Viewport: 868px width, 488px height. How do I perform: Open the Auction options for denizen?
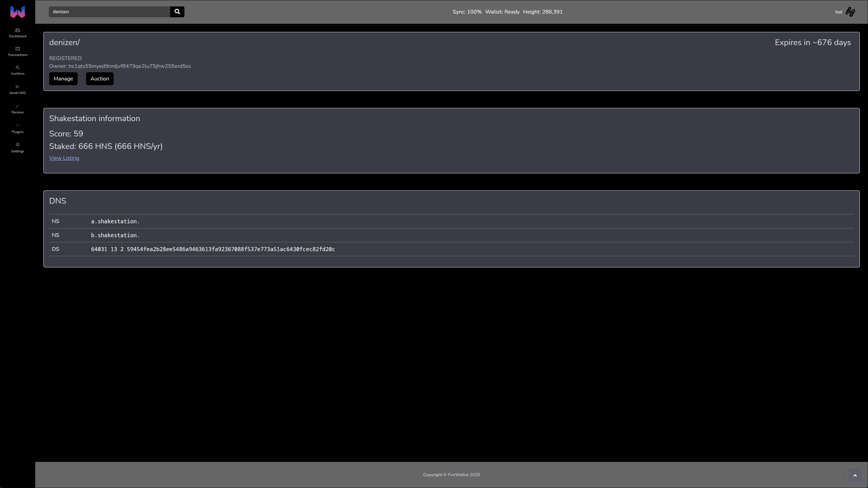click(99, 78)
